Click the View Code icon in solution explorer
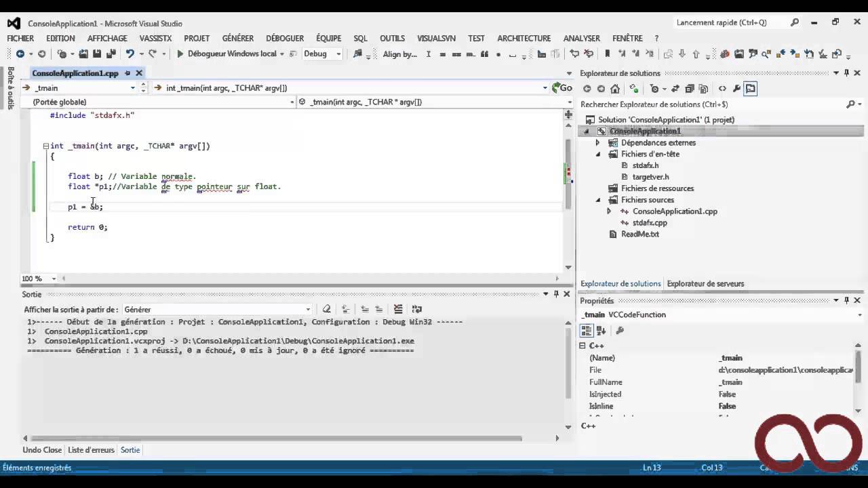 click(722, 89)
